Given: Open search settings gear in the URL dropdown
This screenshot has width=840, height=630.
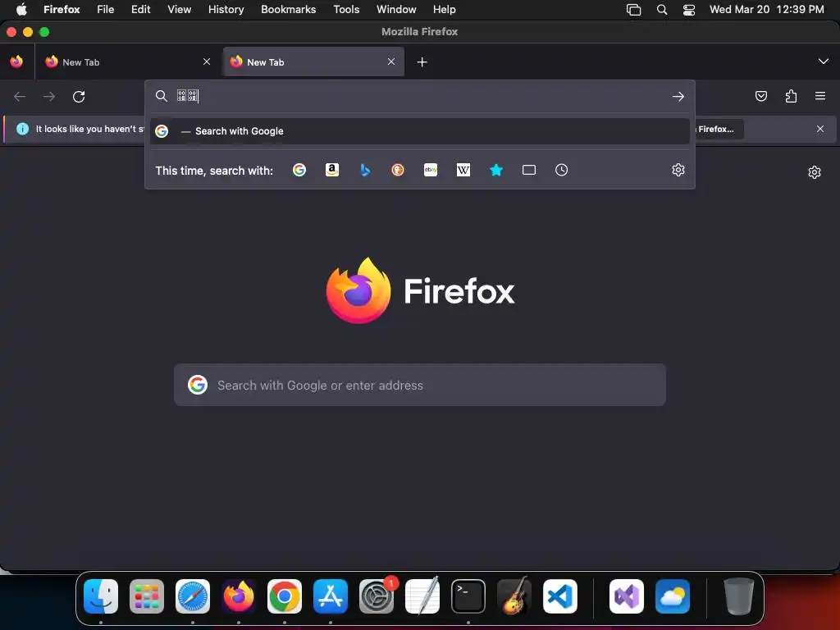Looking at the screenshot, I should [x=678, y=170].
